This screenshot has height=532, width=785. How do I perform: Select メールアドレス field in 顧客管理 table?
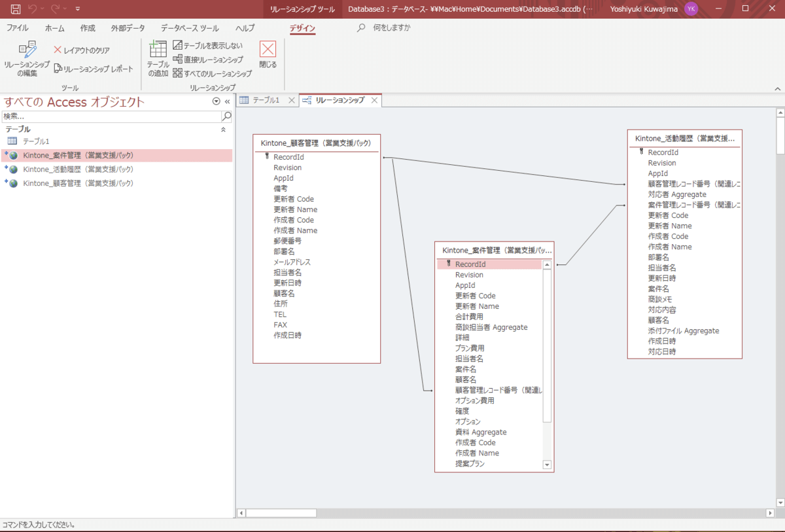292,262
